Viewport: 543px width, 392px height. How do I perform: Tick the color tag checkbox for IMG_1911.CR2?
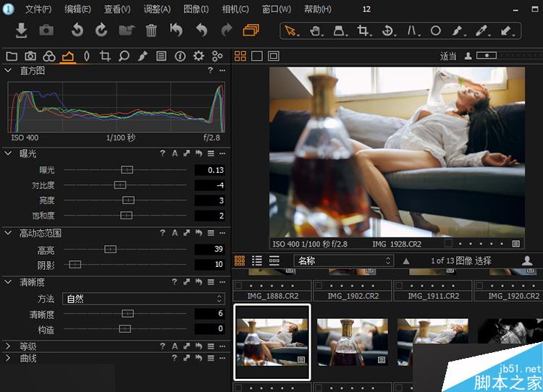click(400, 286)
